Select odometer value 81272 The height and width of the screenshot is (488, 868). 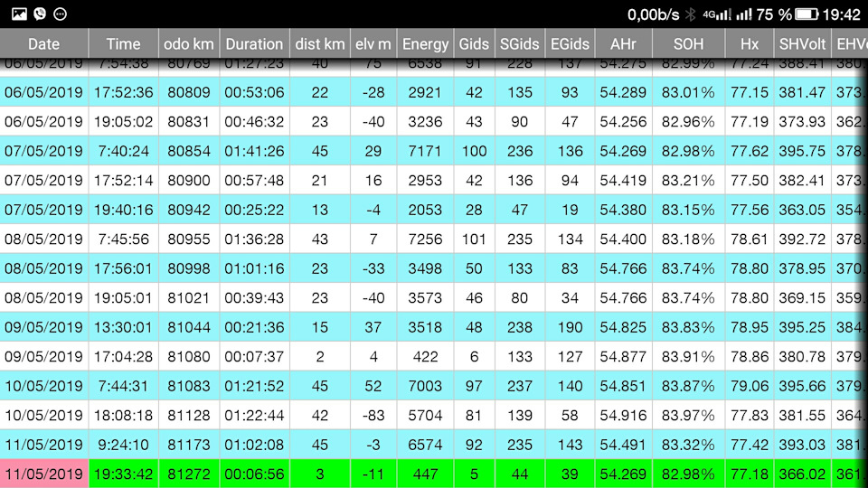click(x=189, y=474)
